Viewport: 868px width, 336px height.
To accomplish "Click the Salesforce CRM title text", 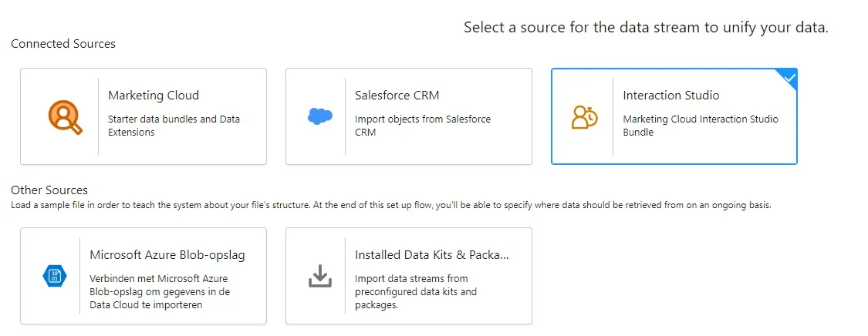I will 397,96.
